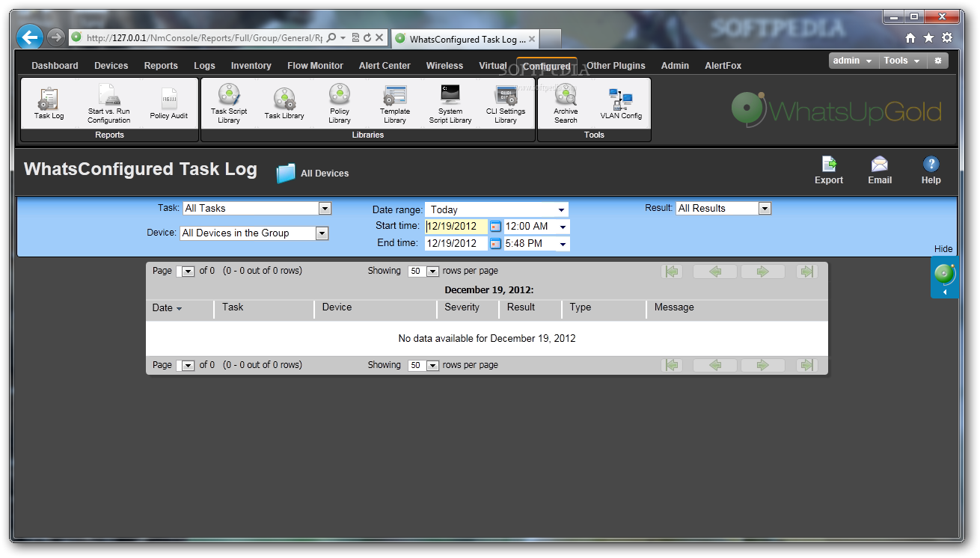Expand the Device filter dropdown
The height and width of the screenshot is (558, 980).
(322, 233)
